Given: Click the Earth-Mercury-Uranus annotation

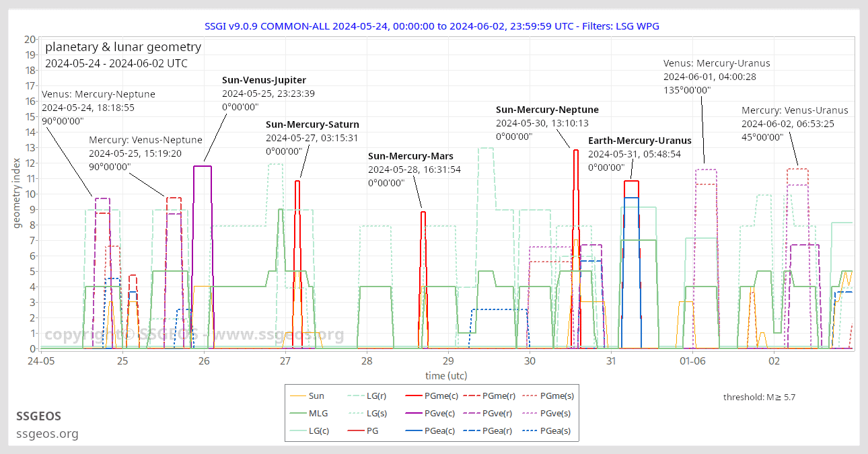Looking at the screenshot, I should click(x=639, y=141).
